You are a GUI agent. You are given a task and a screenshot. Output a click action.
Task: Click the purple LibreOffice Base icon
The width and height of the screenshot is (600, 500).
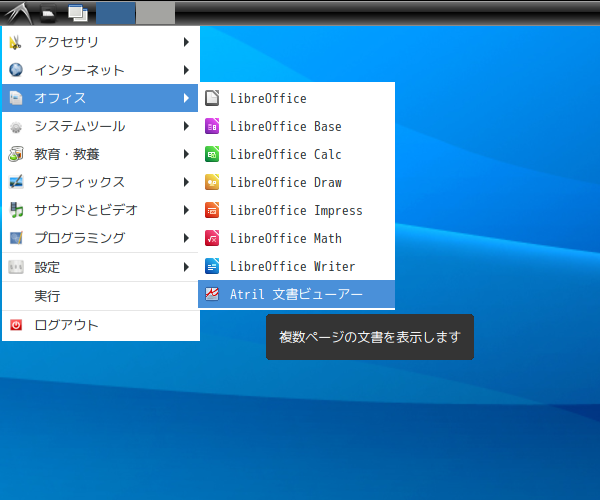(212, 126)
